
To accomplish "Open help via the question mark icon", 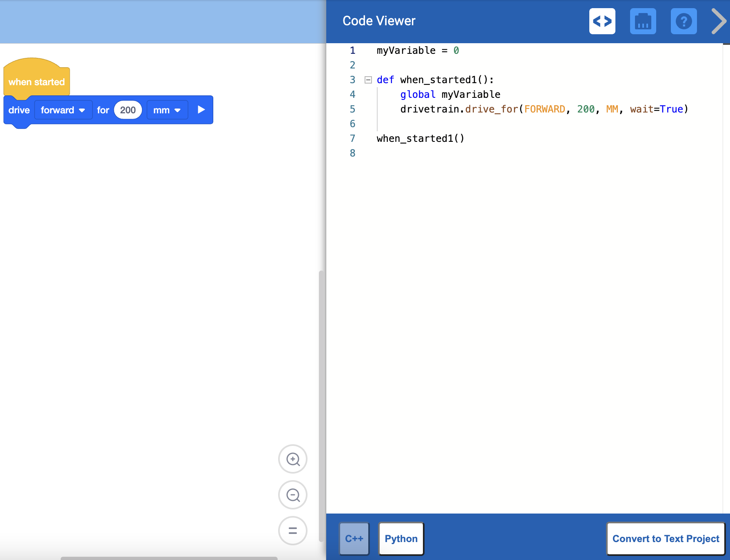I will [x=684, y=21].
